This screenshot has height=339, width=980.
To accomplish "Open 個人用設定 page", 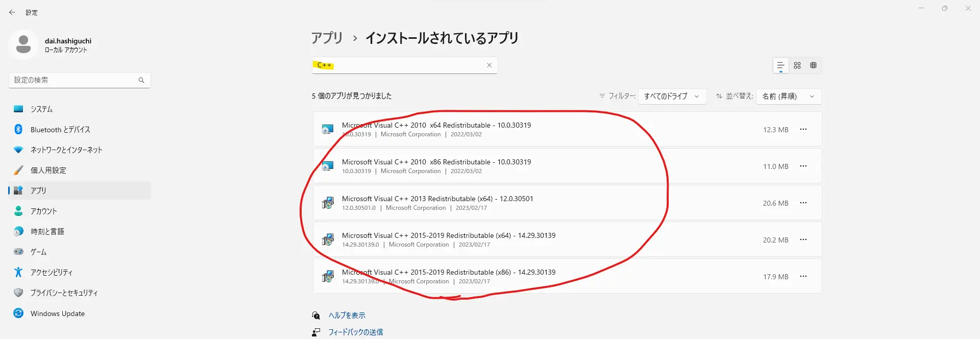I will (80, 170).
